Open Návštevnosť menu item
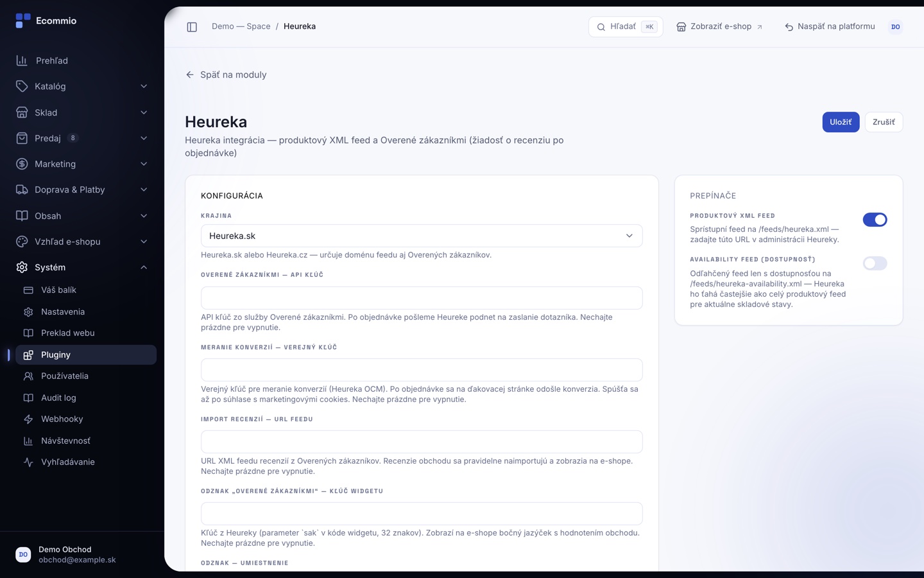 click(86, 441)
